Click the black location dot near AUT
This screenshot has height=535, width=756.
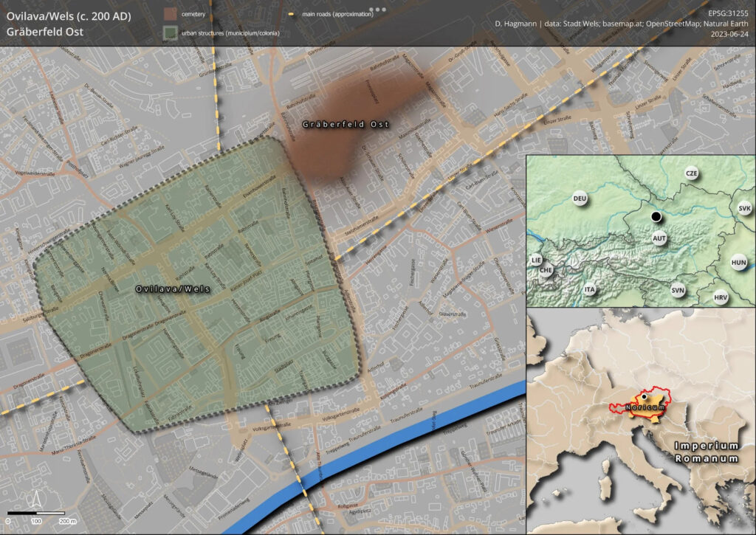click(x=655, y=216)
